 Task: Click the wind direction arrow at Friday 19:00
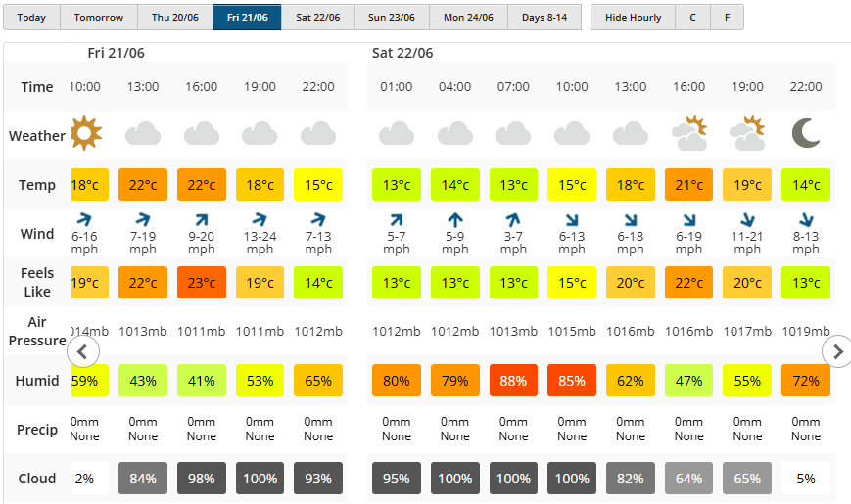point(260,220)
